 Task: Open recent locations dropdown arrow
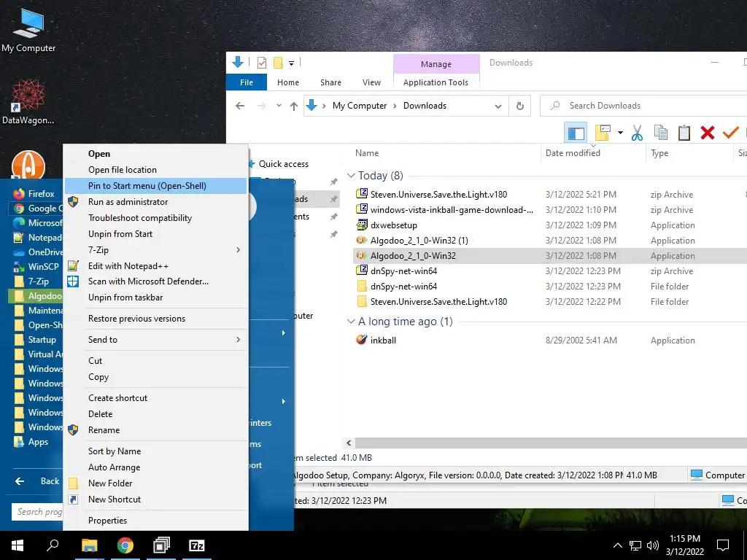pos(279,106)
